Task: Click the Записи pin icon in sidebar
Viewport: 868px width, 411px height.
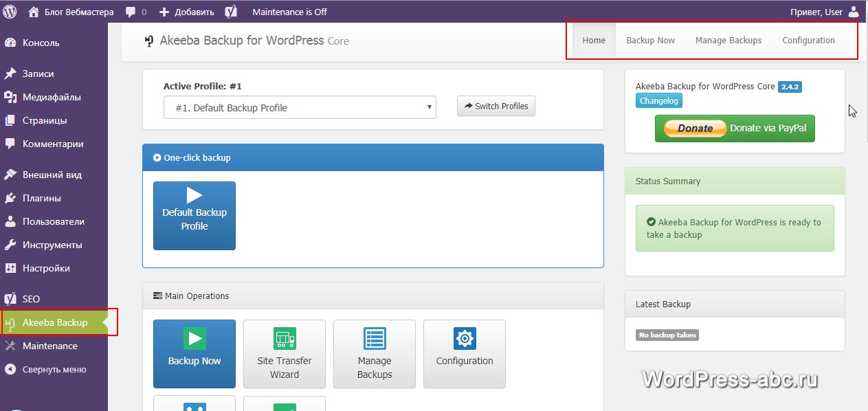Action: click(x=10, y=74)
